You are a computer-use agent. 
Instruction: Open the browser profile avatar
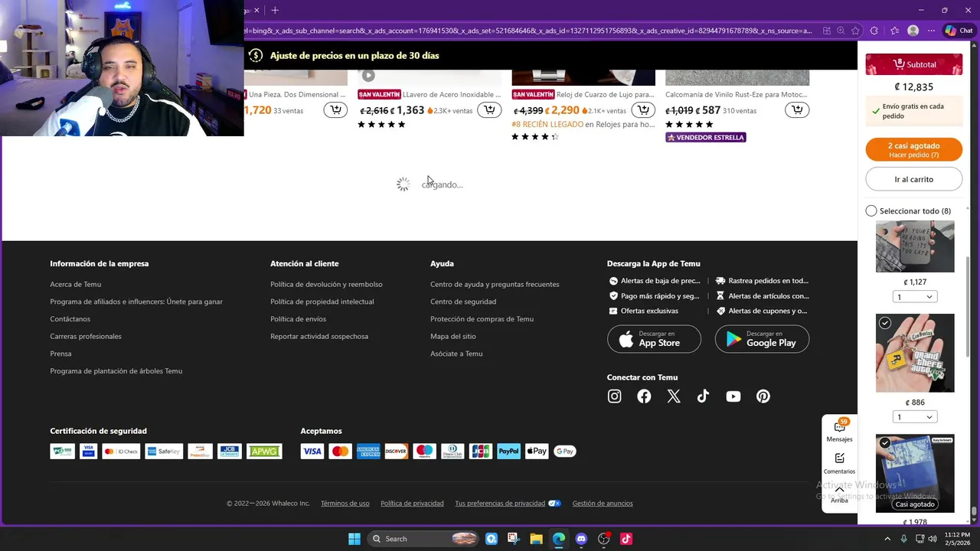click(913, 31)
